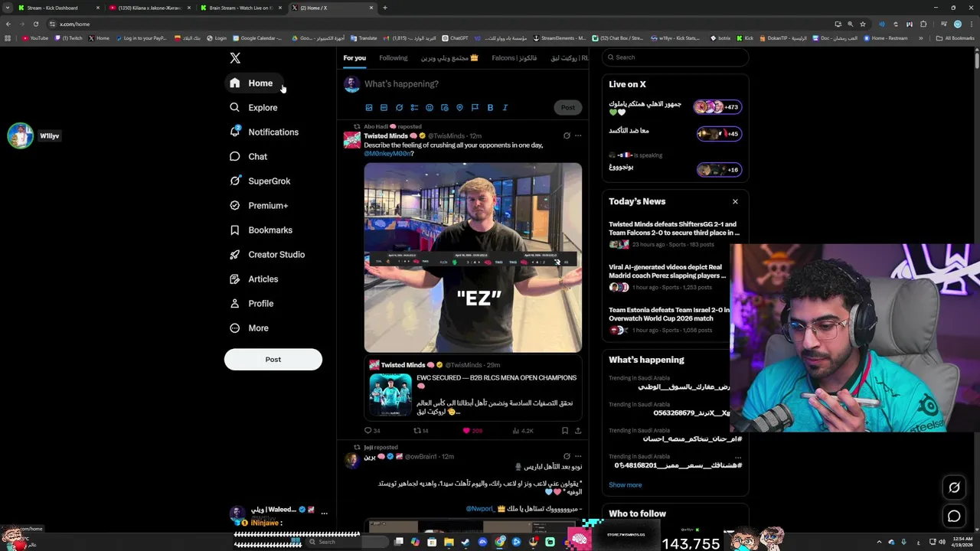The width and height of the screenshot is (980, 551).
Task: Add media with the image icon
Action: pos(368,108)
